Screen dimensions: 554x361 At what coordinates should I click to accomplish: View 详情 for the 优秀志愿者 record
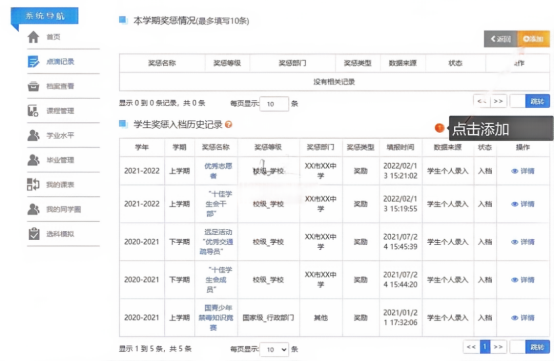point(523,171)
